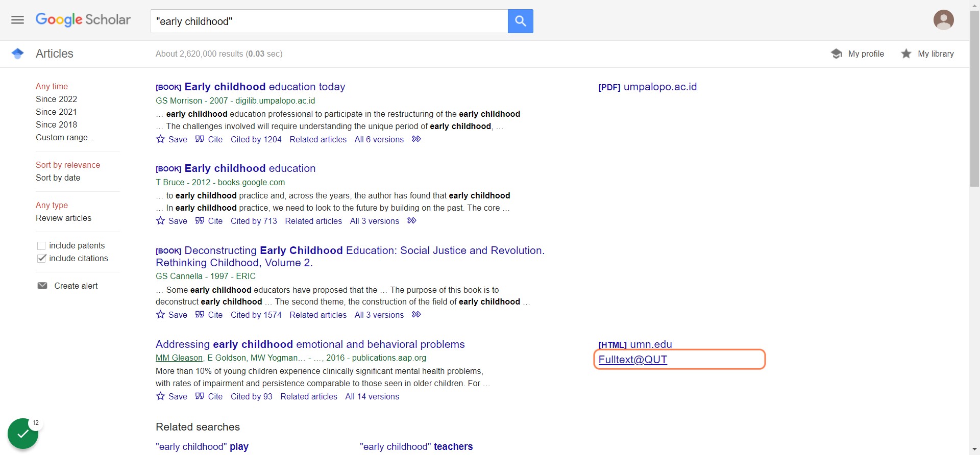Open All 6 versions link

379,139
